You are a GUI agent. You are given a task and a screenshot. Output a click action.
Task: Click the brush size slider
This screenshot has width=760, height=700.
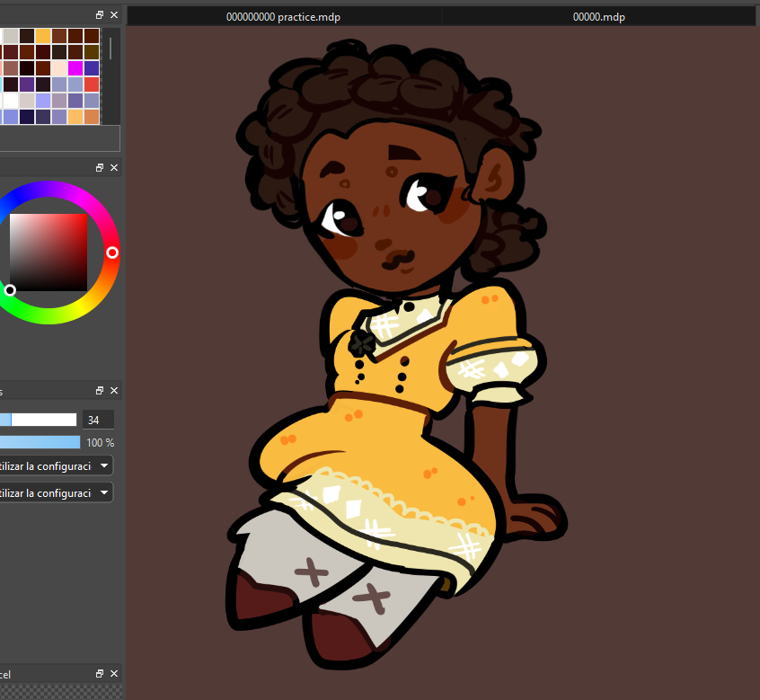pyautogui.click(x=39, y=420)
